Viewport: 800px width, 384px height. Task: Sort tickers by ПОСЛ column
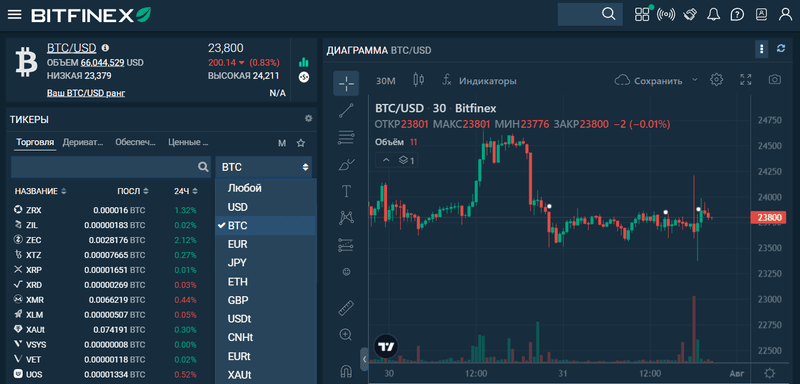pos(133,191)
